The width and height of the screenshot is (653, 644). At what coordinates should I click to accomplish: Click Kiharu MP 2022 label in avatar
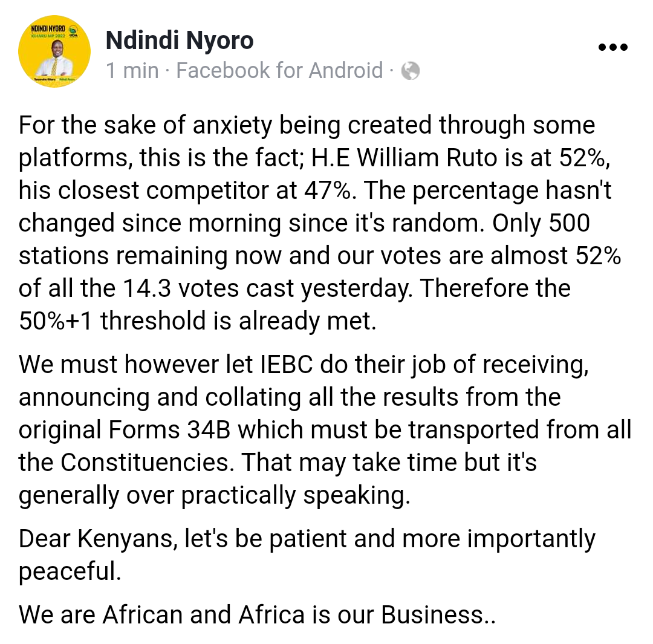point(49,36)
